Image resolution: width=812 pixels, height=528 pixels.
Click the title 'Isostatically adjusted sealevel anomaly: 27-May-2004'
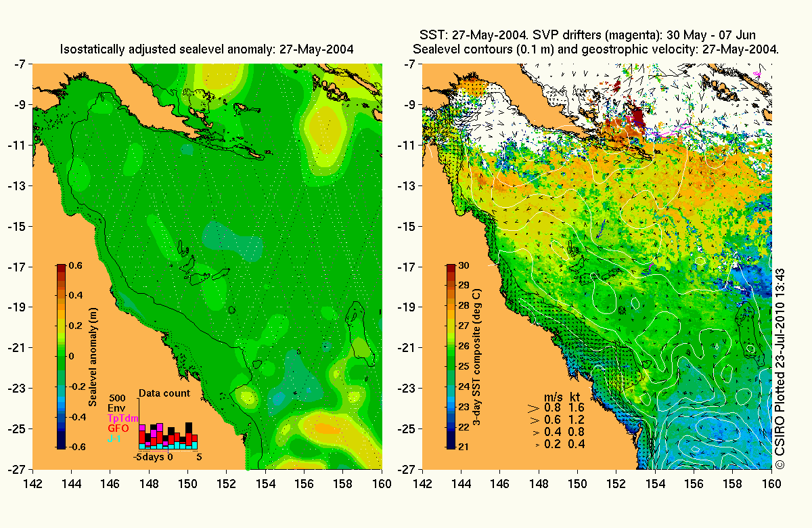tap(207, 49)
